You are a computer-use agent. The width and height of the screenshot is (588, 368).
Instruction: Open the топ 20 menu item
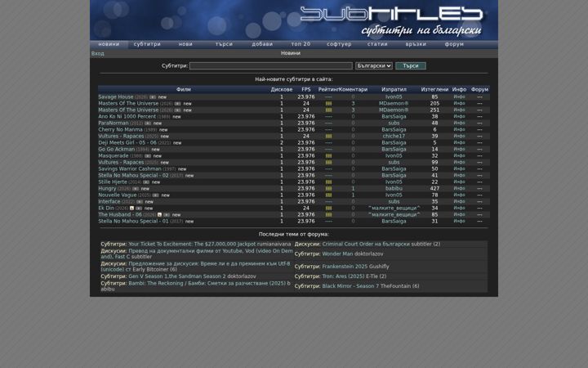[301, 44]
